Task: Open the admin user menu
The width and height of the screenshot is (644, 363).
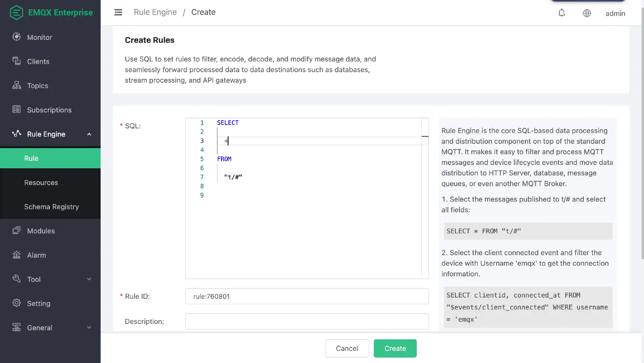Action: [x=615, y=13]
